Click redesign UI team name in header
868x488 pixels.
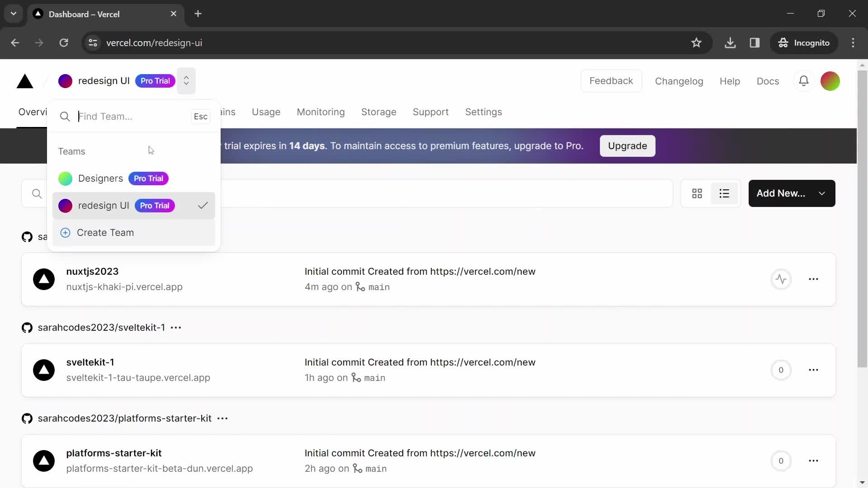104,81
